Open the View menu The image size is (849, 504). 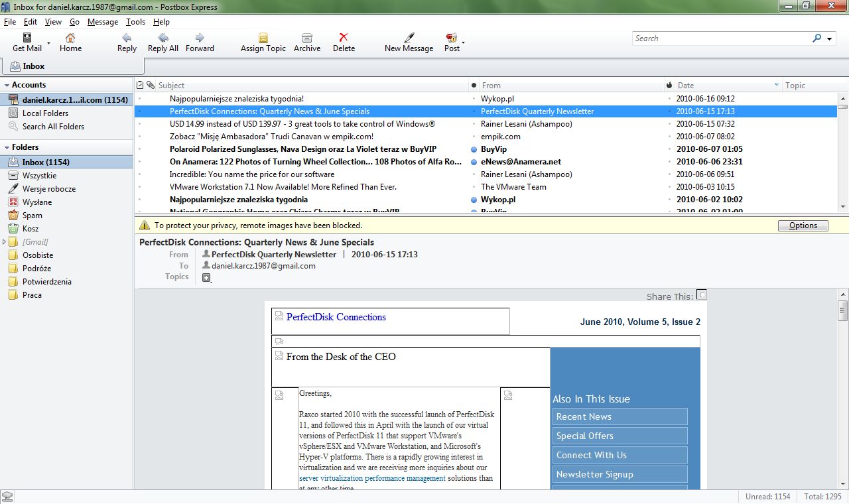(x=53, y=22)
